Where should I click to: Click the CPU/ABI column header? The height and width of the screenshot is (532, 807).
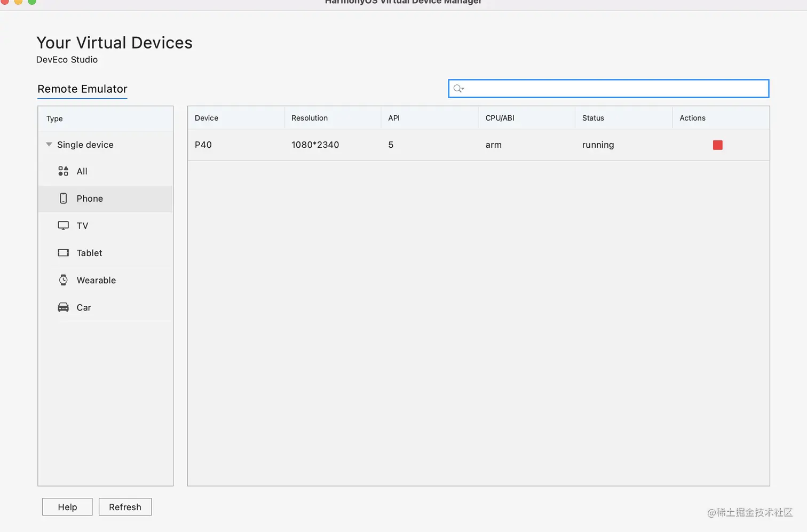coord(500,118)
